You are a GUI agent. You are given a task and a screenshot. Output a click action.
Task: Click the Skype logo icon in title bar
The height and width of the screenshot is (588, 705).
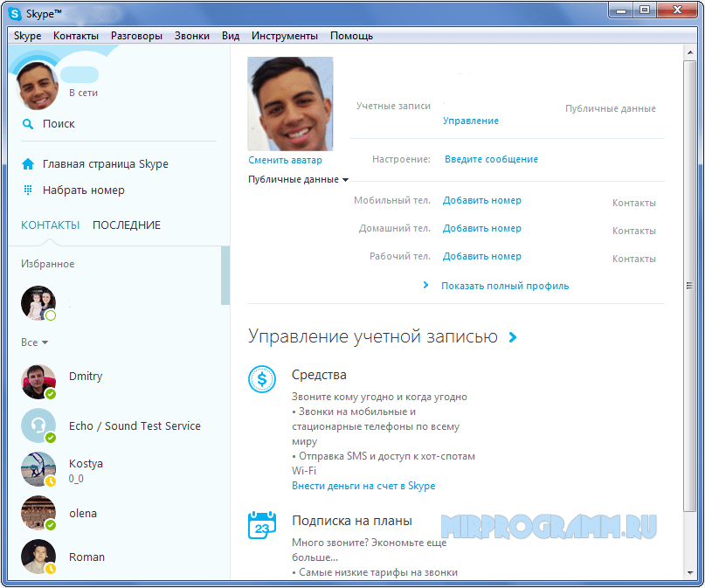tap(15, 14)
